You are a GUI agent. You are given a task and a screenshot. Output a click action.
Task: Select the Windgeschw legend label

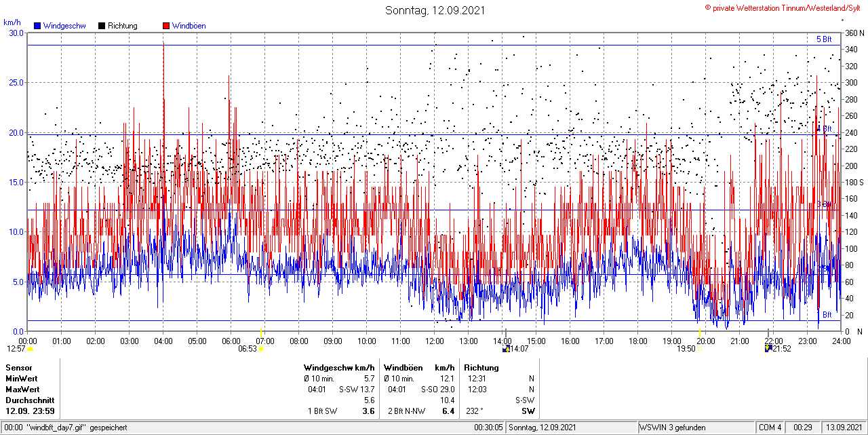[x=64, y=26]
